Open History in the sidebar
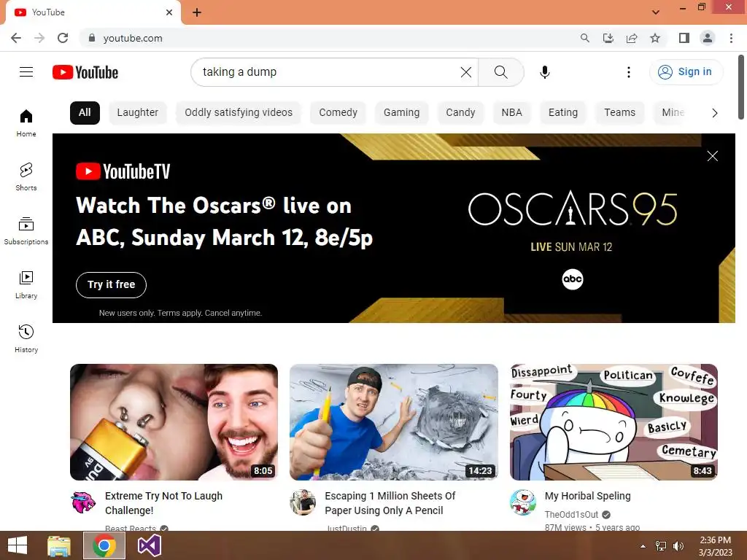 (26, 338)
